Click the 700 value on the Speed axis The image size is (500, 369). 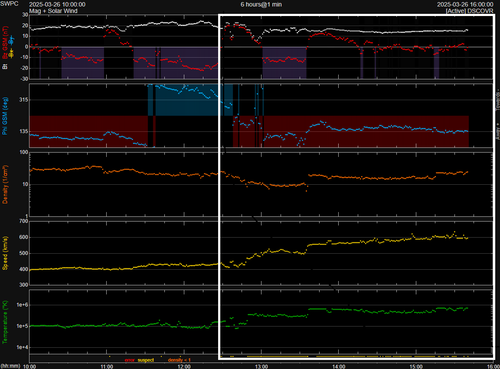pyautogui.click(x=24, y=221)
